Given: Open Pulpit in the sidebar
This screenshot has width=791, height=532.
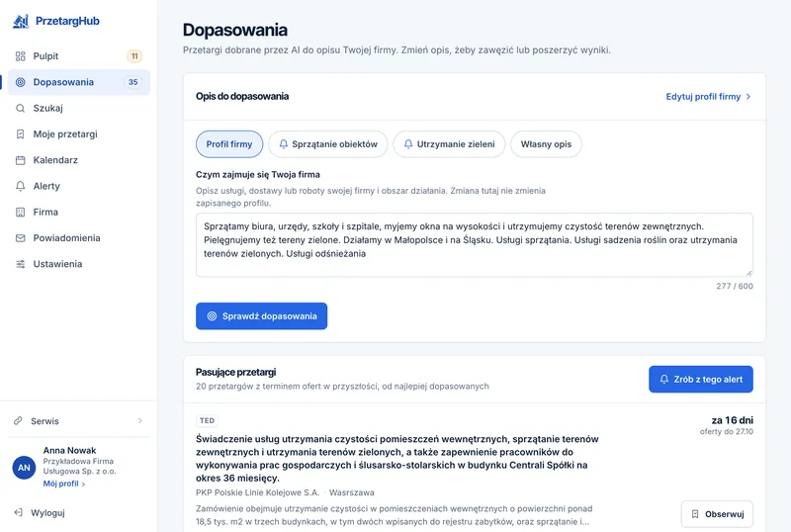Looking at the screenshot, I should (79, 56).
